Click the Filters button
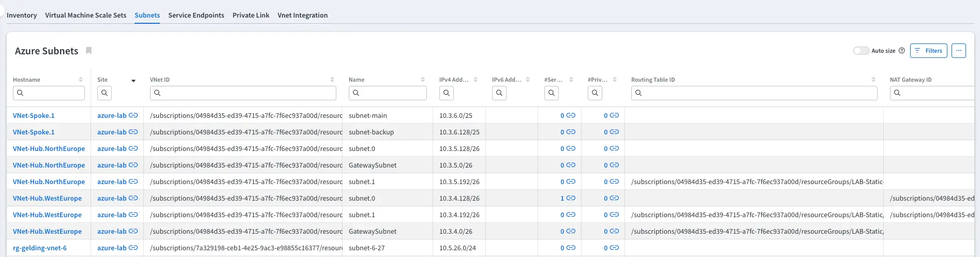The width and height of the screenshot is (980, 257). (928, 51)
